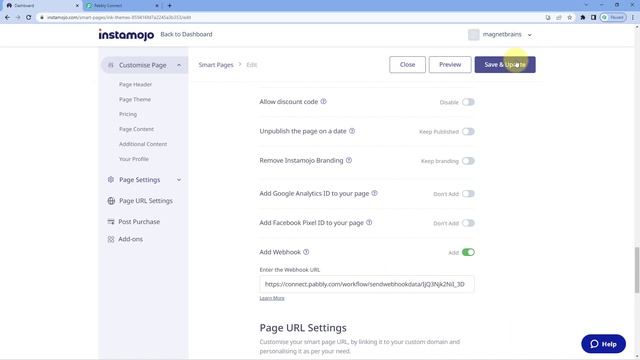Open info tooltip for Add Webhook
The width and height of the screenshot is (640, 360).
[x=306, y=252]
